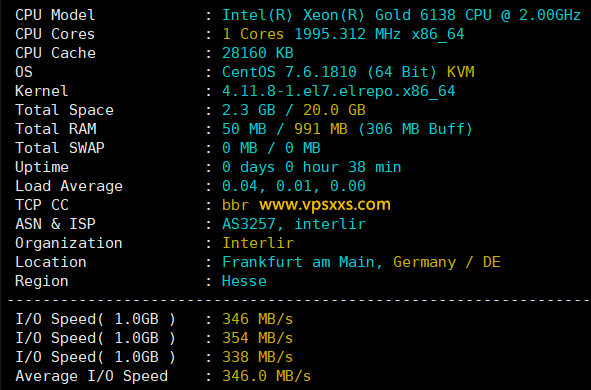Click the 991 MB total RAM value
591x390 pixels.
pos(321,129)
